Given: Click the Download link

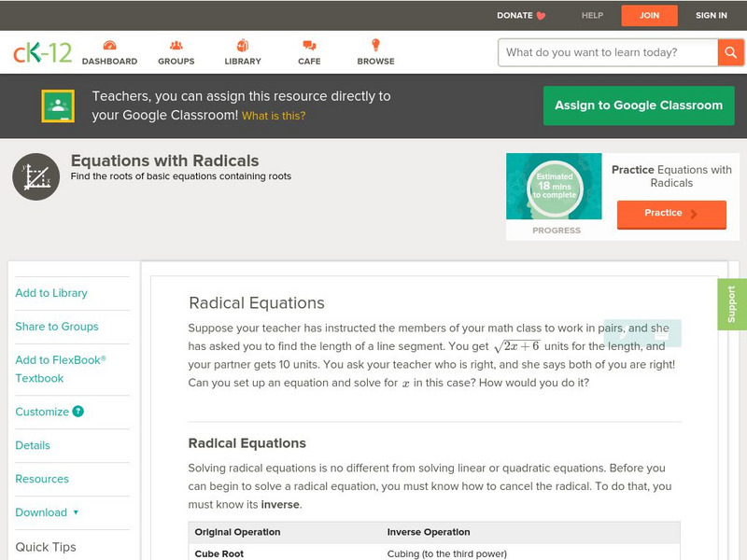Looking at the screenshot, I should [41, 512].
